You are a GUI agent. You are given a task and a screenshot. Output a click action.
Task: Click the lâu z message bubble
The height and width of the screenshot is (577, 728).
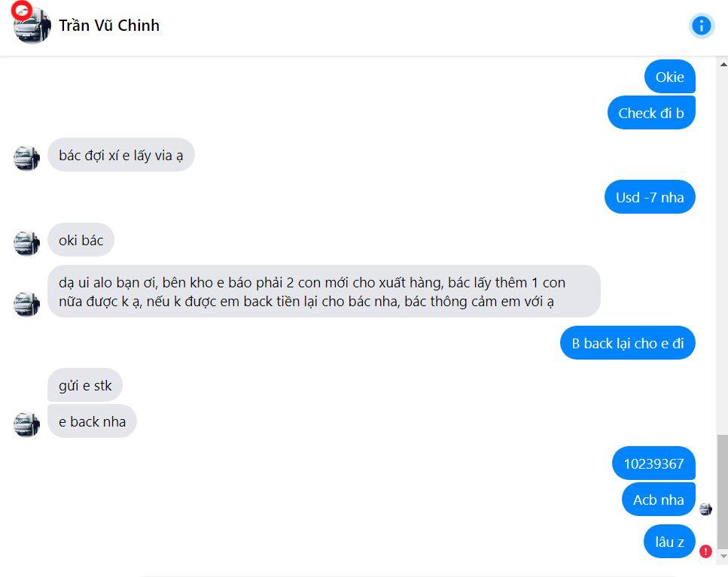[669, 541]
